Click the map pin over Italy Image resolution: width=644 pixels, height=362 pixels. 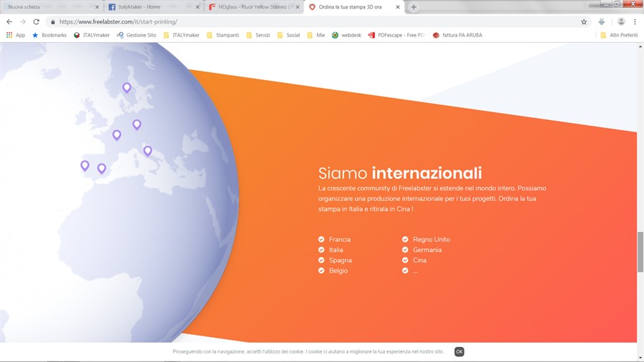[148, 151]
